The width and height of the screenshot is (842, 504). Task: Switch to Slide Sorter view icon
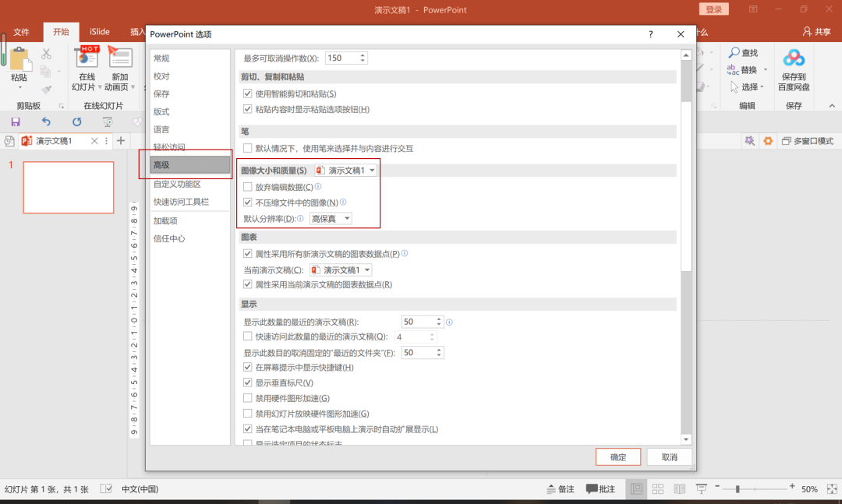658,489
